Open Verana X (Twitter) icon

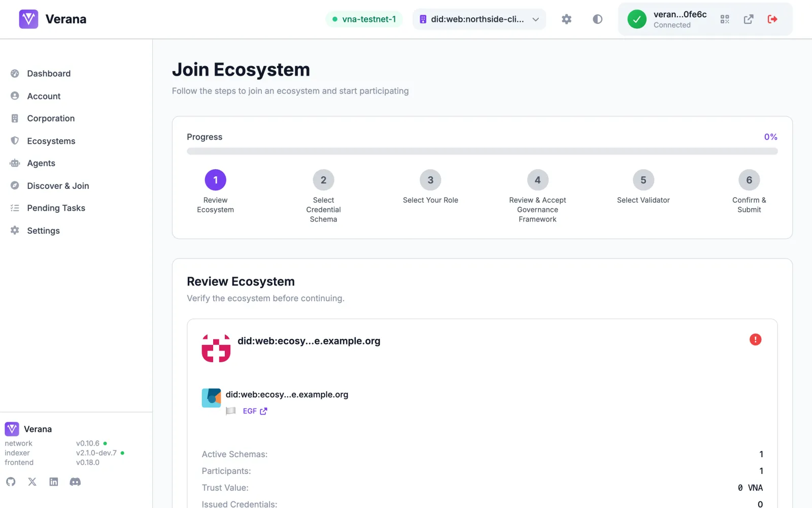[32, 482]
